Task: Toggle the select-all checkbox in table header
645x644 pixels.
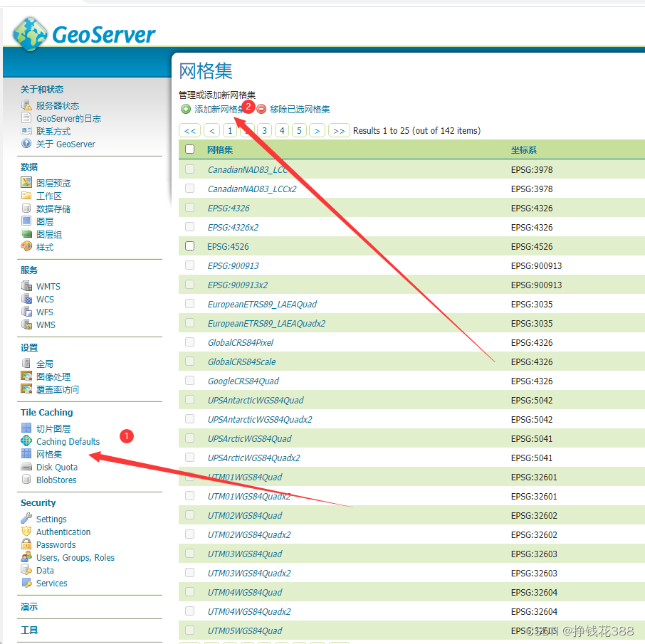Action: tap(189, 149)
